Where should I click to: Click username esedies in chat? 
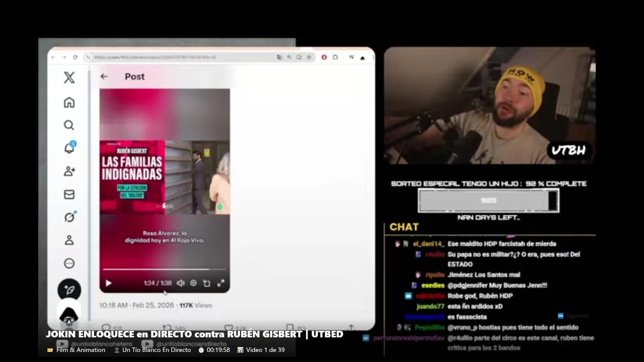pyautogui.click(x=433, y=286)
